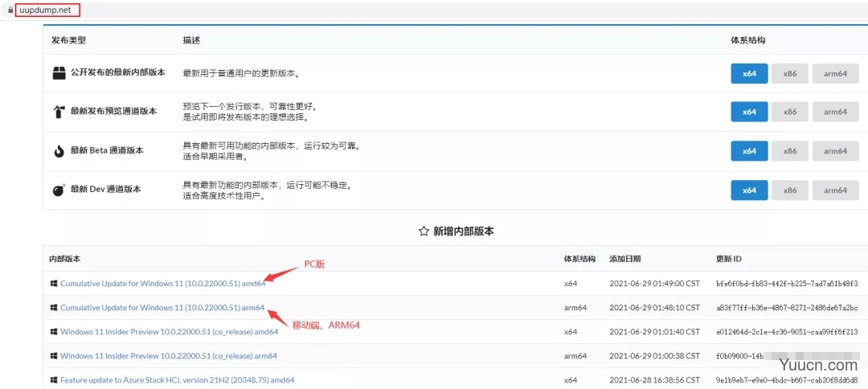
Task: Click the date 2021-06-29 01:00:38 CST
Action: [655, 356]
